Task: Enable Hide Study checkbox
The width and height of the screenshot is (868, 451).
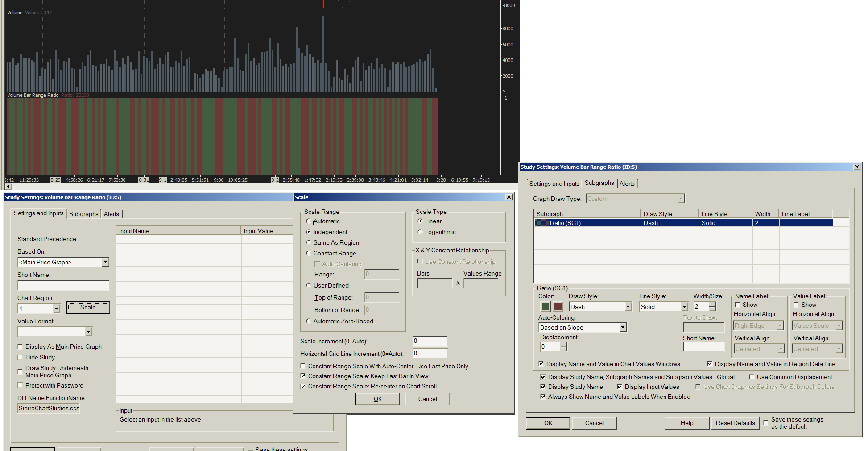Action: [x=21, y=357]
